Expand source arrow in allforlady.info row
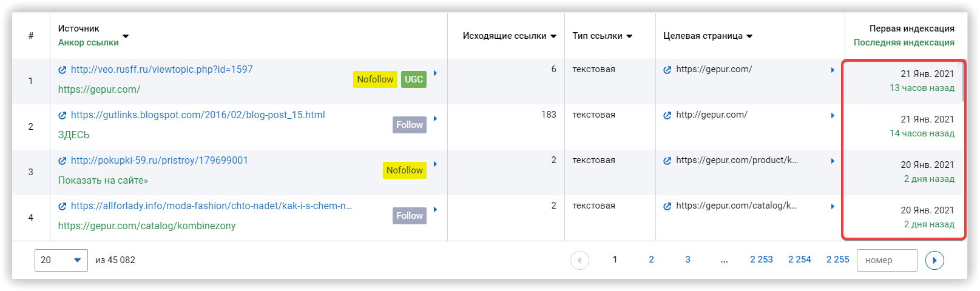This screenshot has width=980, height=291. [x=435, y=210]
